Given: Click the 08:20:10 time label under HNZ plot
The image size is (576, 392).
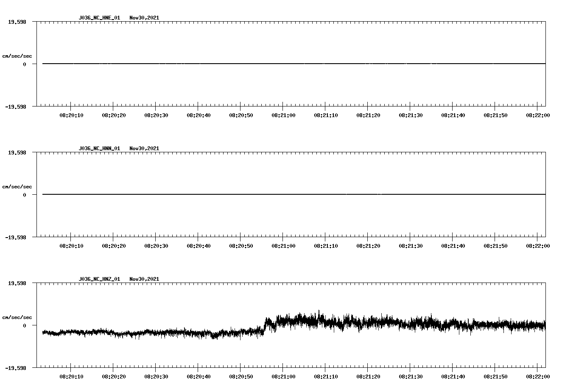Looking at the screenshot, I should click(x=71, y=377).
